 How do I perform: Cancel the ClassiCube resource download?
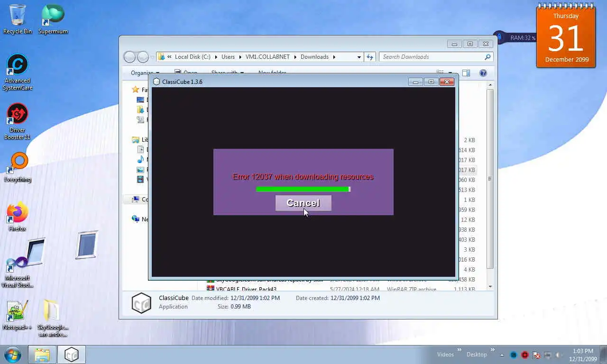click(303, 203)
